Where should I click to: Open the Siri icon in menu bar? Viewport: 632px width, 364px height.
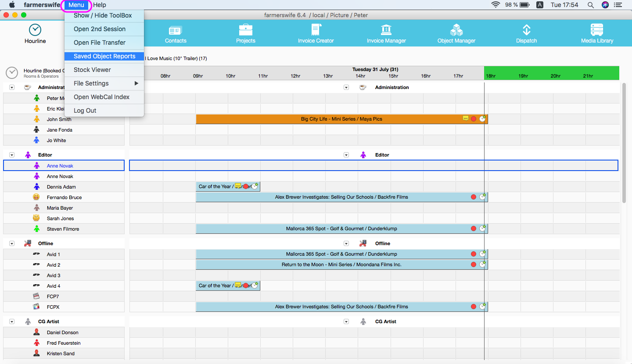[x=605, y=5]
